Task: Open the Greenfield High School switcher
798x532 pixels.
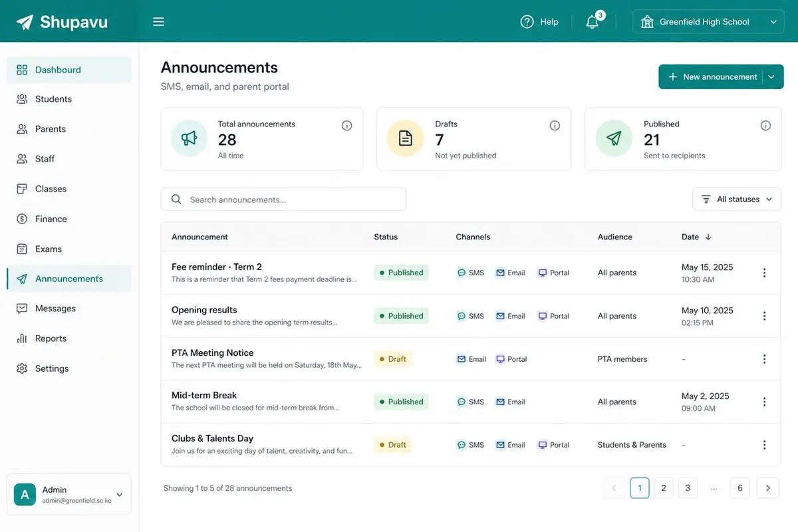Action: (708, 22)
